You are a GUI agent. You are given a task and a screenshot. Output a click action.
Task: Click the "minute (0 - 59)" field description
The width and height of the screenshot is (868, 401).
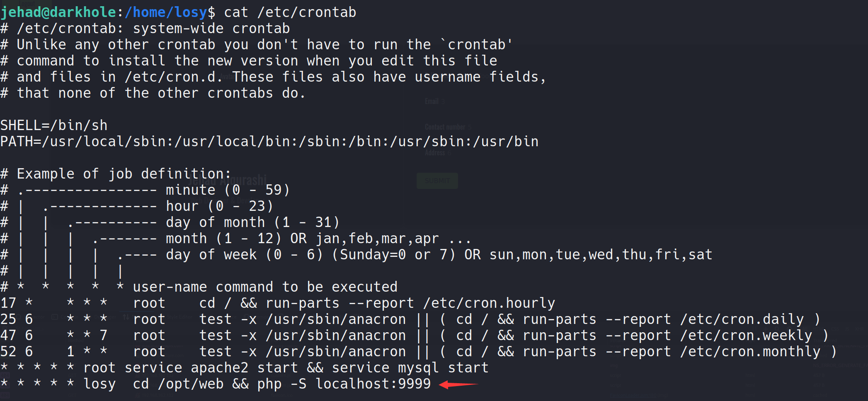tap(228, 190)
